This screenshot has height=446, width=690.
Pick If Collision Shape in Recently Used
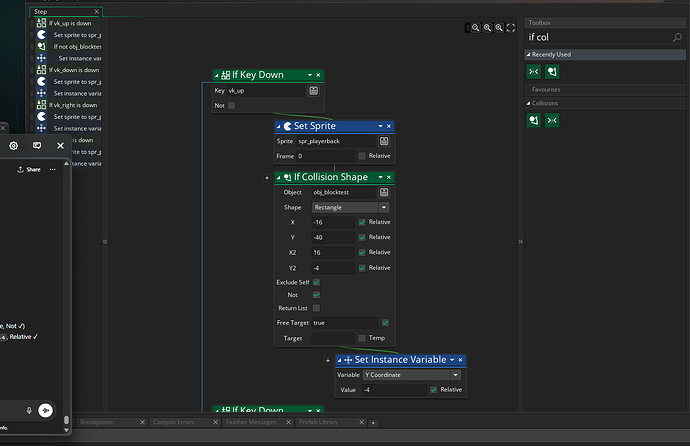tap(552, 72)
